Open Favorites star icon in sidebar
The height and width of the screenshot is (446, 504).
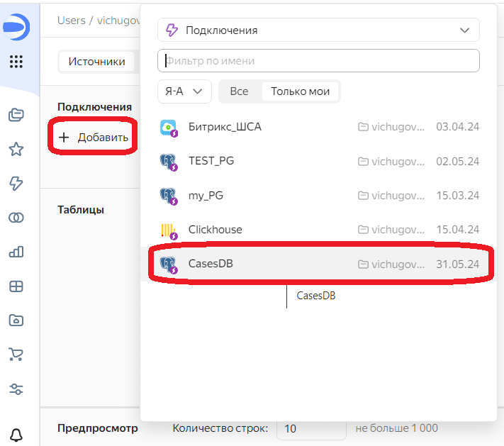click(16, 149)
